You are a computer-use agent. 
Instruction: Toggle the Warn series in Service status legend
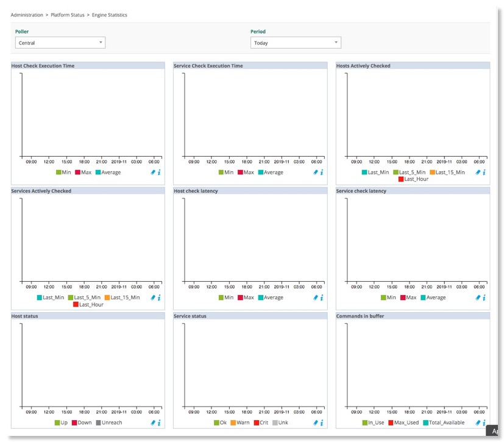pos(240,423)
